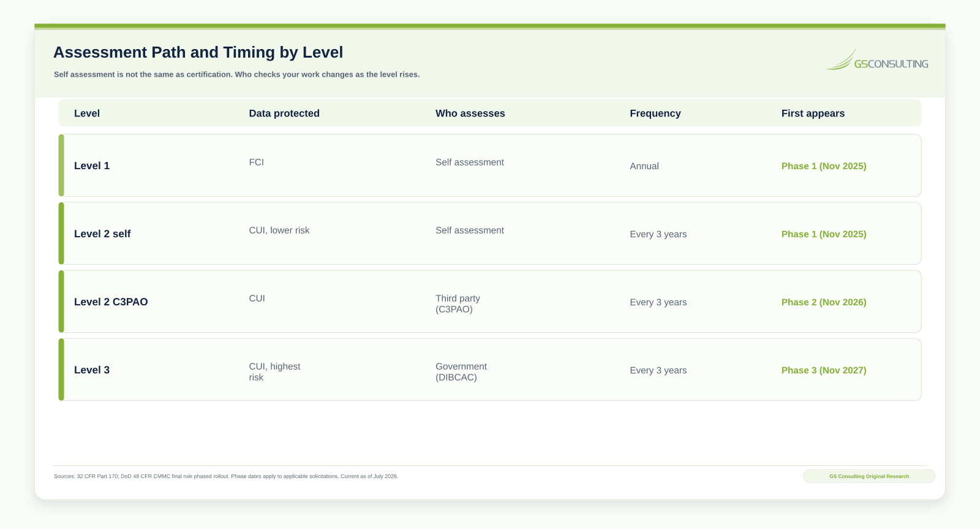Click the CUI cell in Level 2 C3PAO row
Viewport: 980px width, 529px height.
coord(257,299)
